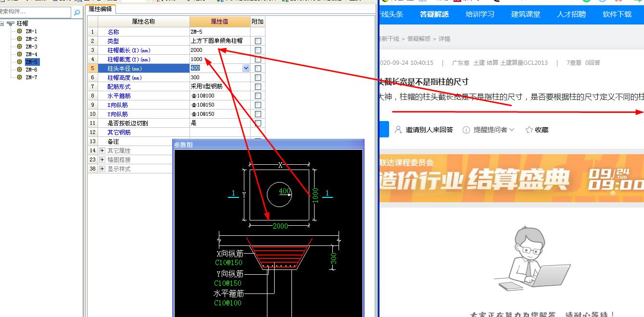Screen dimensions: 644x317
Task: Open the 软件下载 navigation tab
Action: click(x=617, y=14)
